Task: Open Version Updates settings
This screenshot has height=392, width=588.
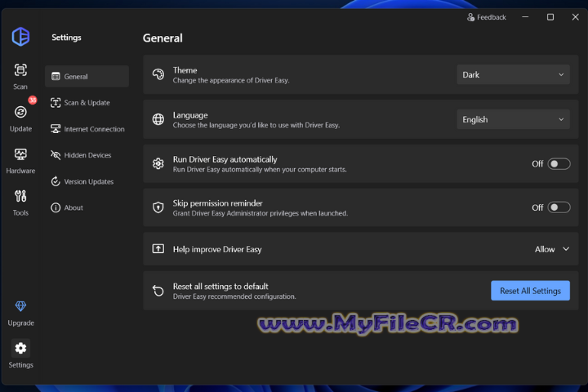Action: [x=87, y=181]
